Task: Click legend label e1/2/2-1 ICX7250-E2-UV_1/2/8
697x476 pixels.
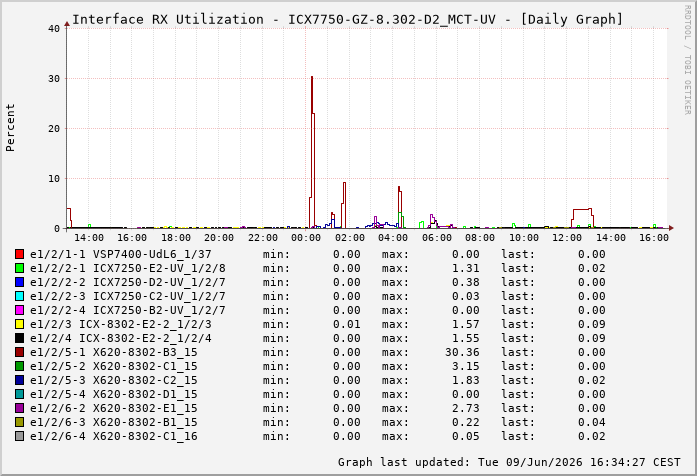Action: click(128, 268)
